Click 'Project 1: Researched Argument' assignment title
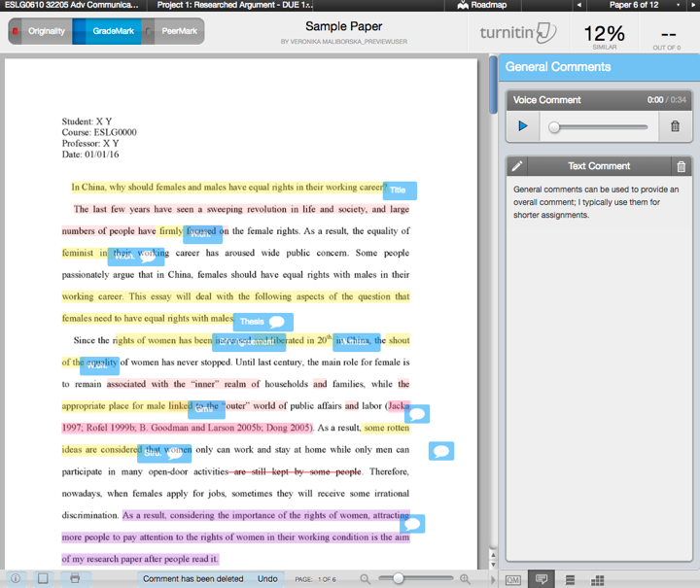700x588 pixels. coord(234,6)
